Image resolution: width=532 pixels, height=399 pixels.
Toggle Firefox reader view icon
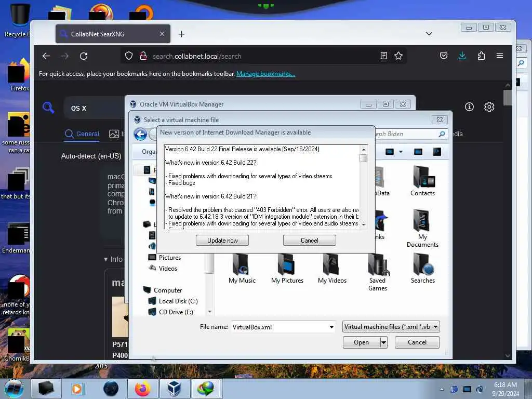[x=384, y=56]
